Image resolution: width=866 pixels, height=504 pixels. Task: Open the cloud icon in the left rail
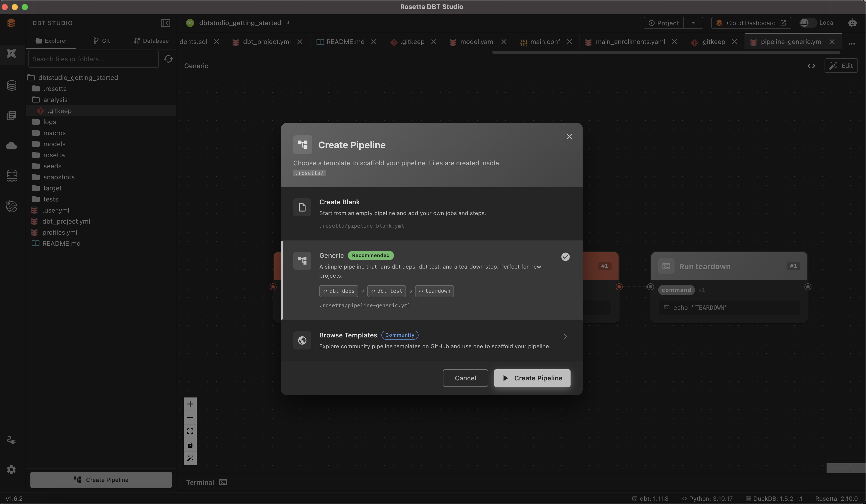(11, 146)
